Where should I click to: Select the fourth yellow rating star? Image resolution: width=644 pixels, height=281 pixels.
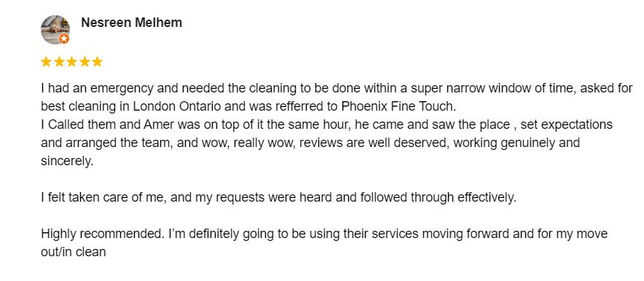(85, 62)
